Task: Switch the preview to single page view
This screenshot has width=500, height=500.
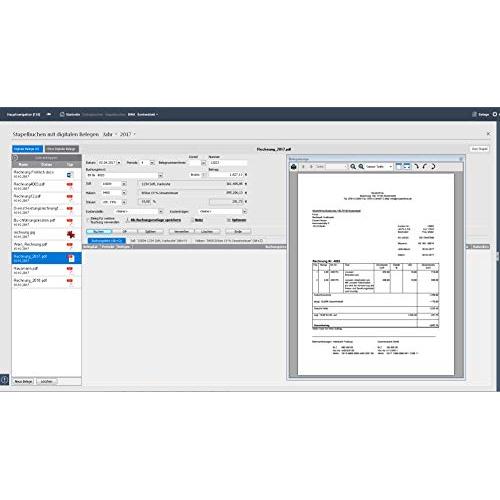Action: [399, 166]
